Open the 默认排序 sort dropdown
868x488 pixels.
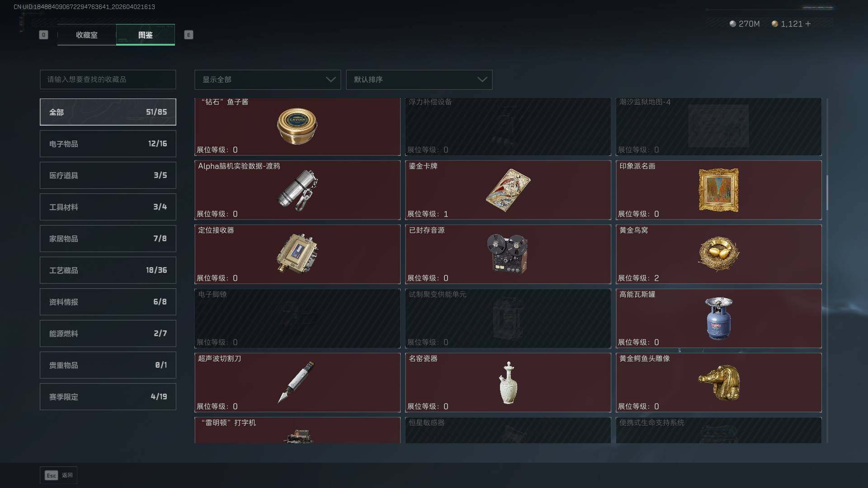click(419, 80)
